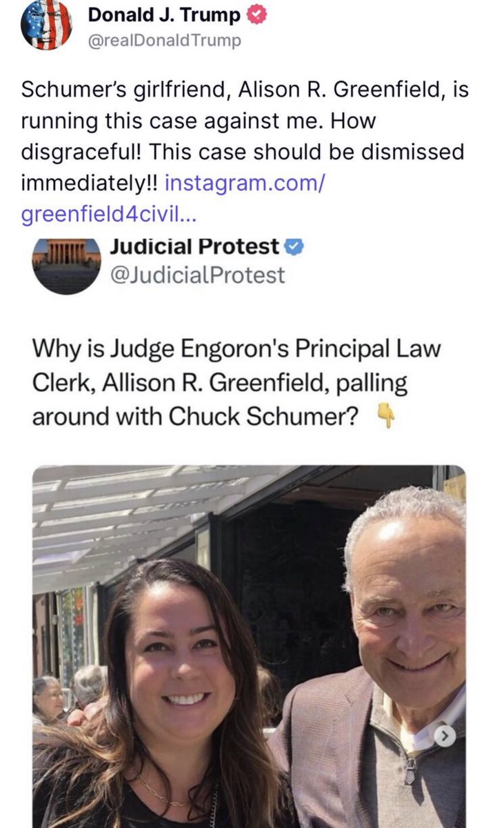Advance the photo carousel with the right chevron
Screen dimensions: 504x828
446,737
